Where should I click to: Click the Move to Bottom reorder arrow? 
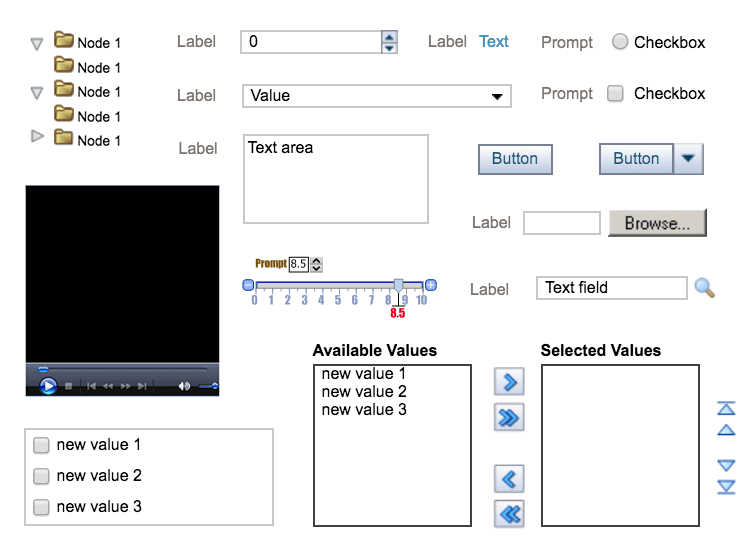(x=726, y=487)
